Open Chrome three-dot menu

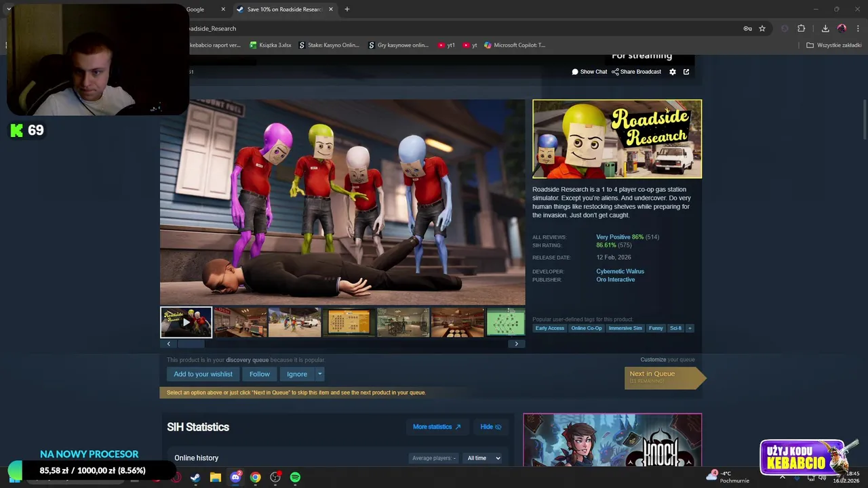click(858, 28)
